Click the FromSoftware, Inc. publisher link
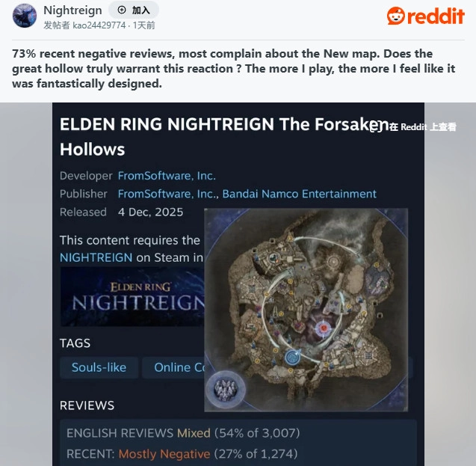The height and width of the screenshot is (466, 476). (x=168, y=194)
